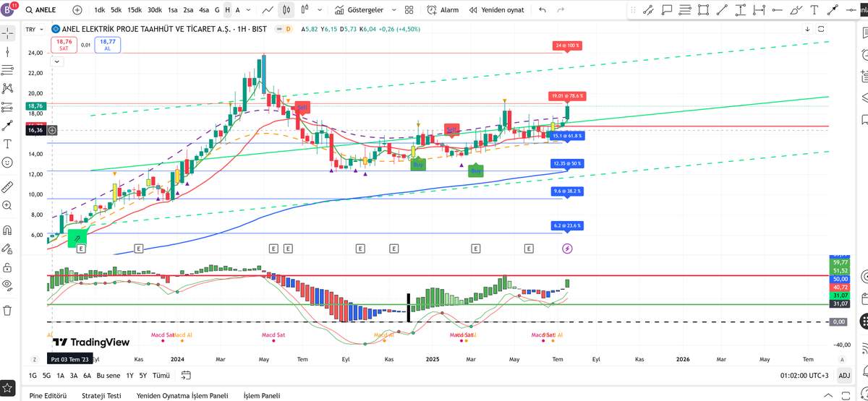
Task: Undo the last chart action
Action: click(x=542, y=10)
